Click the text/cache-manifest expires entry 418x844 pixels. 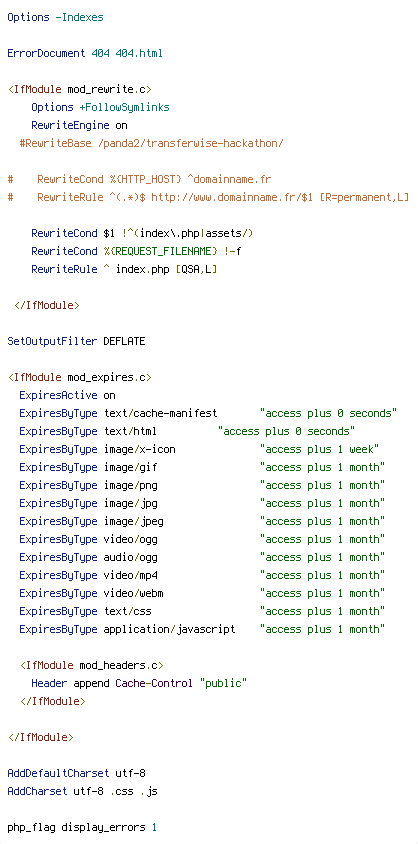click(208, 413)
